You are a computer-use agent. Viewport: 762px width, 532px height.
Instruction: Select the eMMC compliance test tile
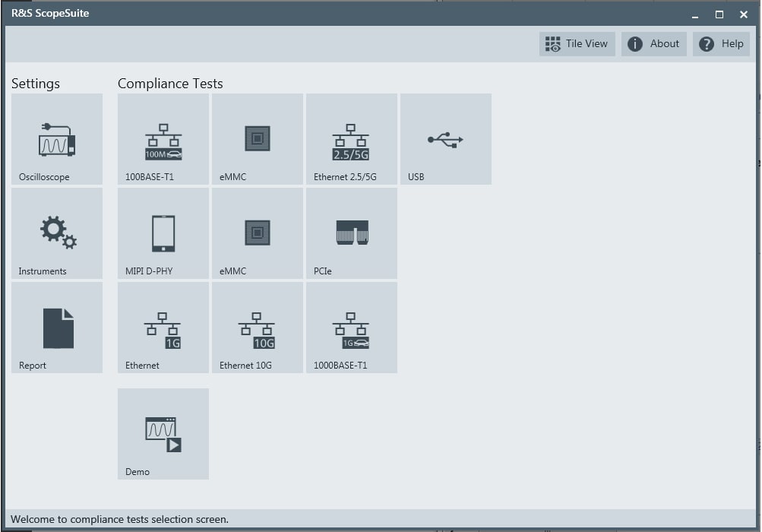(257, 139)
